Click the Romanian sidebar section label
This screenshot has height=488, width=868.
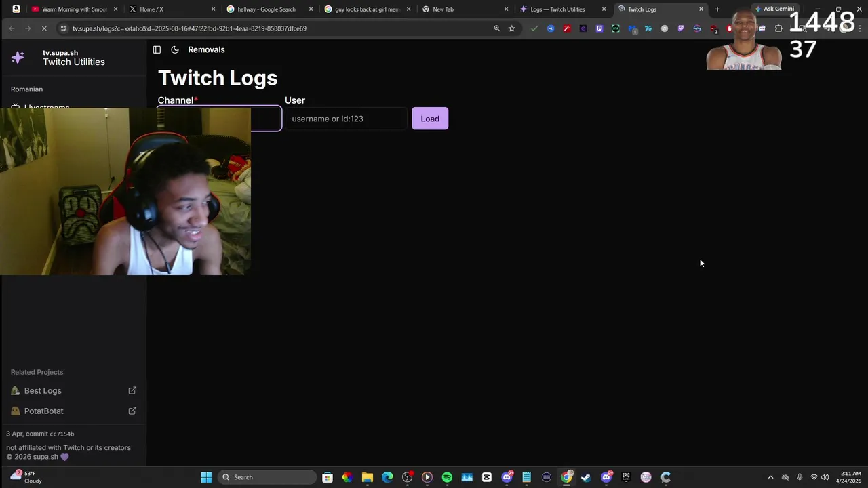(26, 89)
